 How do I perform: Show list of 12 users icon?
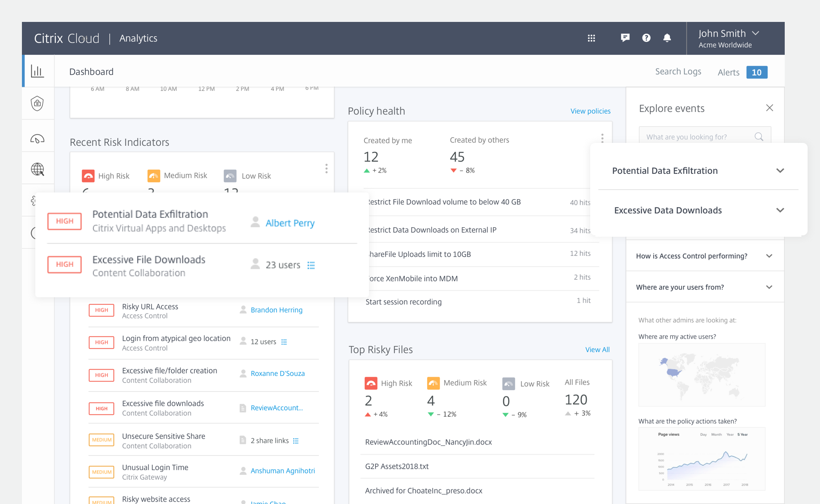point(284,342)
